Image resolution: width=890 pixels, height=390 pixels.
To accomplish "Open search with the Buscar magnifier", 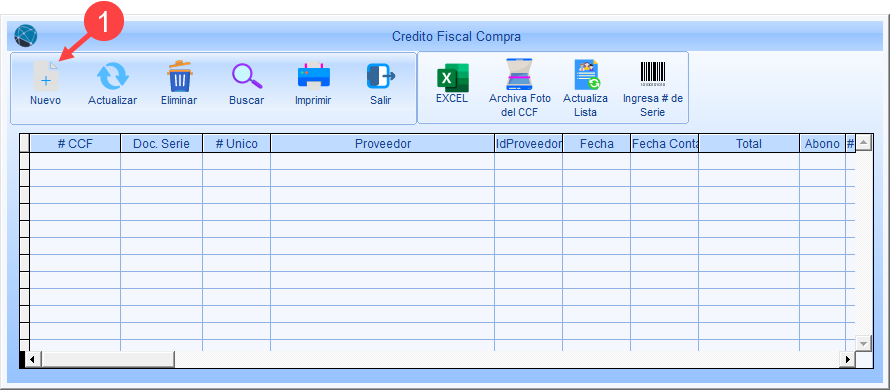I will click(247, 76).
